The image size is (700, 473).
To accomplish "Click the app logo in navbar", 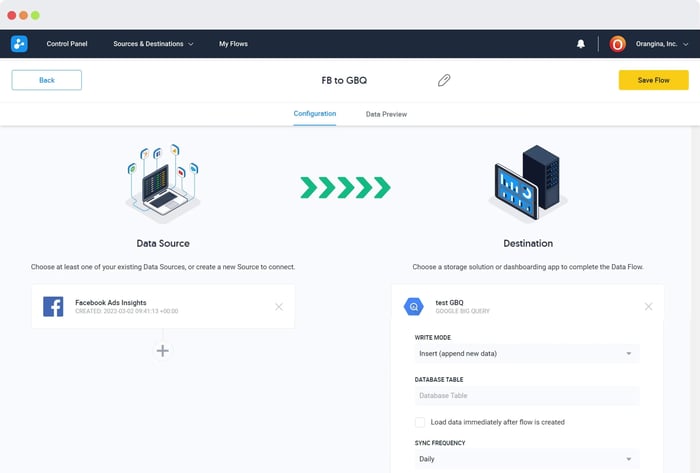I will [20, 44].
